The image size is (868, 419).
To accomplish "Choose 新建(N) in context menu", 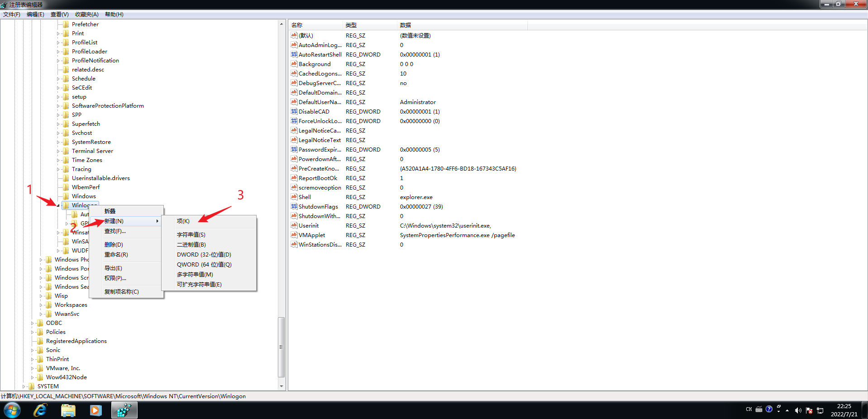I will [x=126, y=221].
